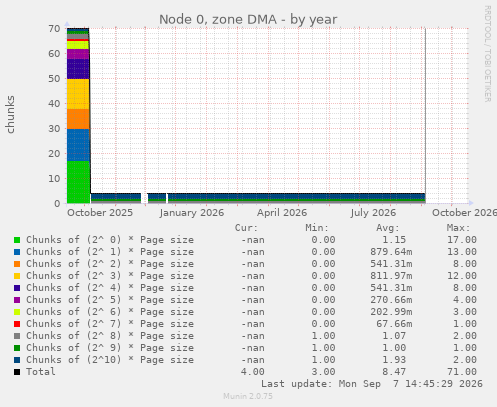
Task: Click the 'July 2026' x-axis label
Action: (373, 213)
